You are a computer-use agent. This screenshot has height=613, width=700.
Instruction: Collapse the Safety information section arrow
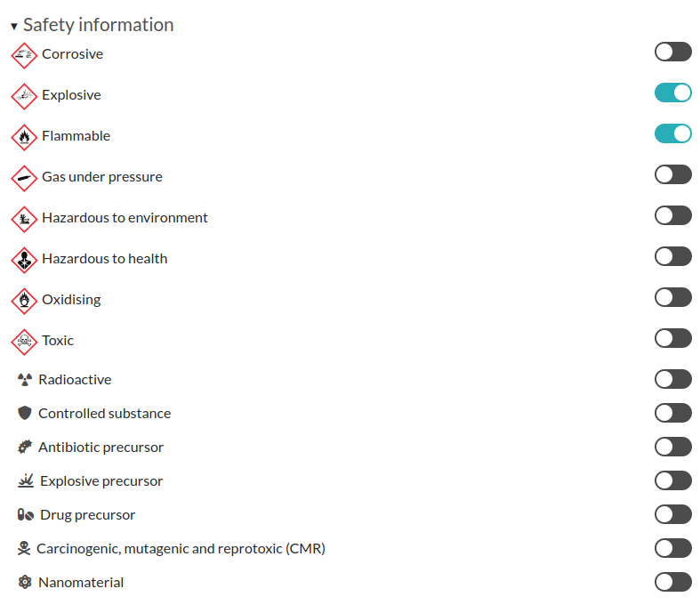click(14, 27)
